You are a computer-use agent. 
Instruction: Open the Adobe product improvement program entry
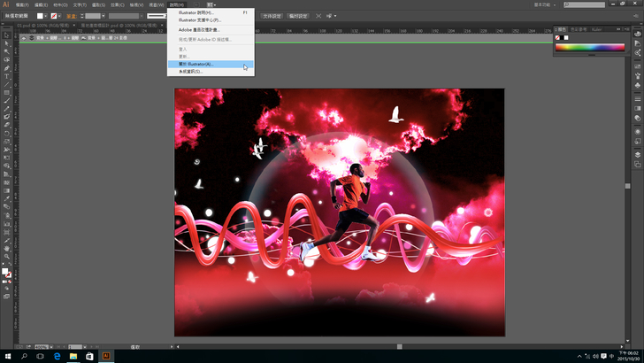point(199,29)
